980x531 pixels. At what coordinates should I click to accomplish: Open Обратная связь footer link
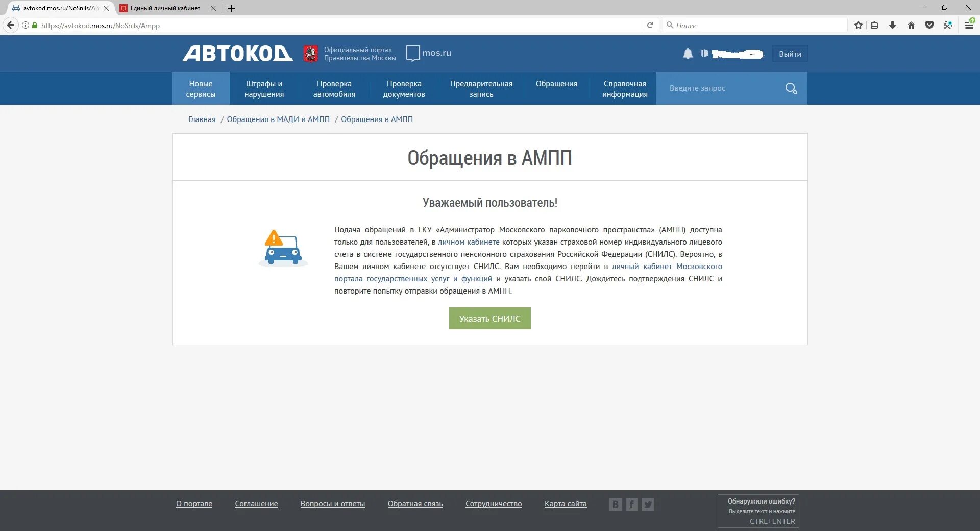pyautogui.click(x=415, y=504)
